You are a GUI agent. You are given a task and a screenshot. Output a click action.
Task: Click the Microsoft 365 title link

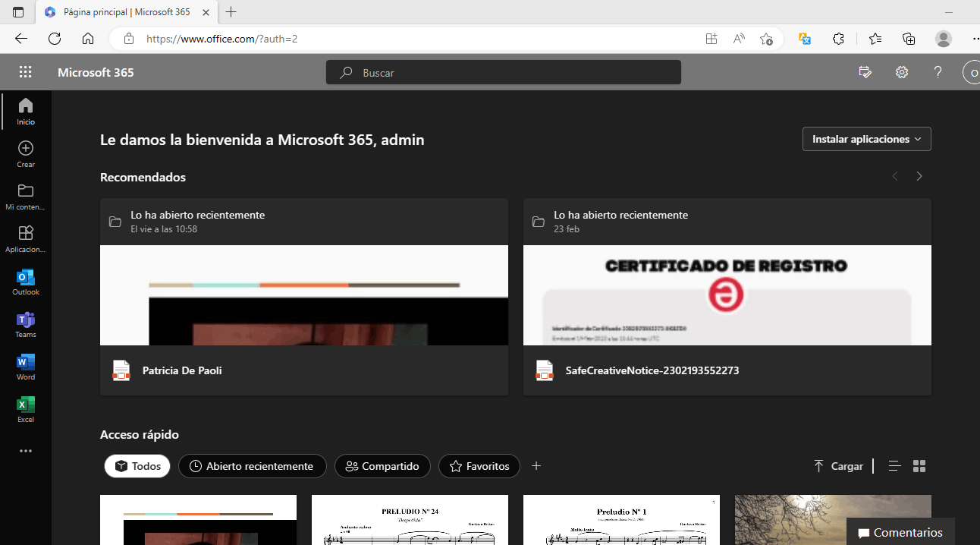[96, 72]
